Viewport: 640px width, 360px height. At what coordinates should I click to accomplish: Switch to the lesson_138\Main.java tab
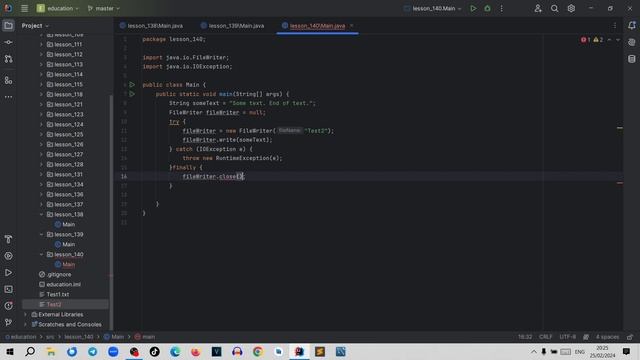pyautogui.click(x=151, y=26)
